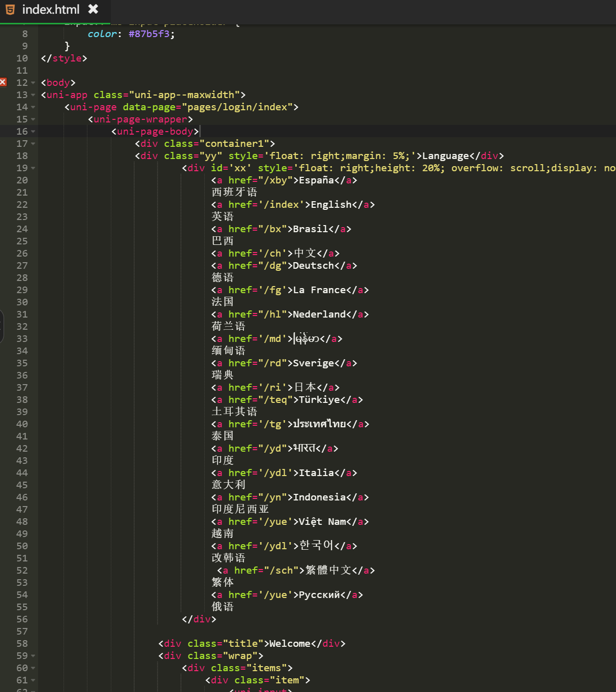The height and width of the screenshot is (692, 616).
Task: Fold the container1 div at line 17
Action: (x=33, y=144)
